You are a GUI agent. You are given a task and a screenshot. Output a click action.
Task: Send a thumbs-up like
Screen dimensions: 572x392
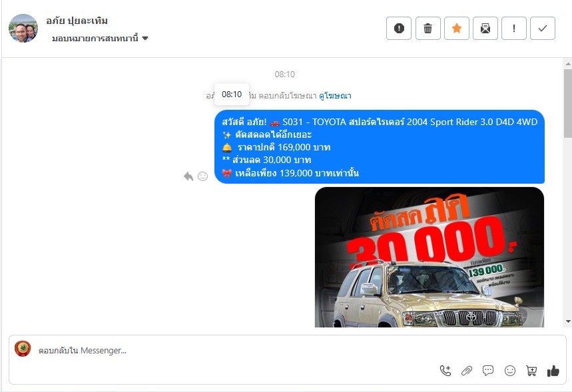tap(553, 371)
